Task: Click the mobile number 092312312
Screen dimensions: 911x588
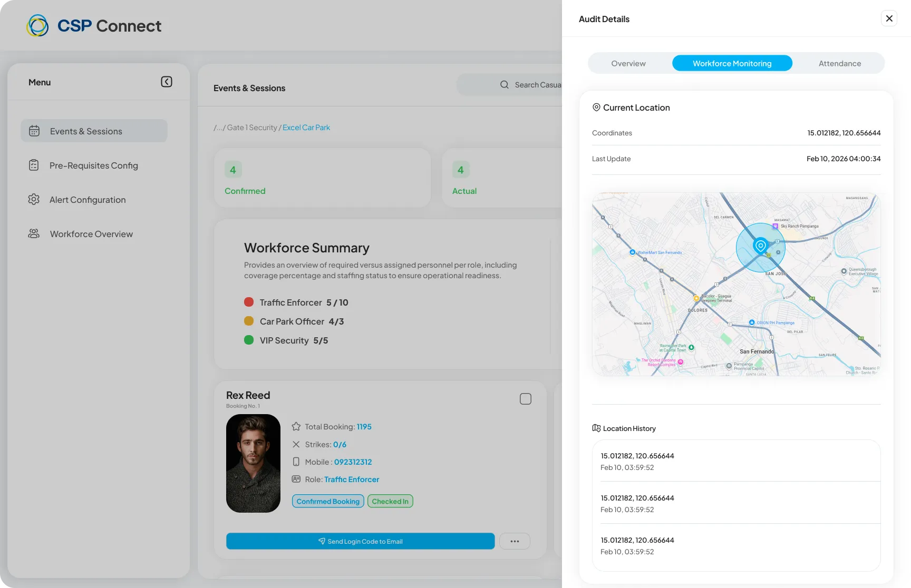Action: point(353,462)
